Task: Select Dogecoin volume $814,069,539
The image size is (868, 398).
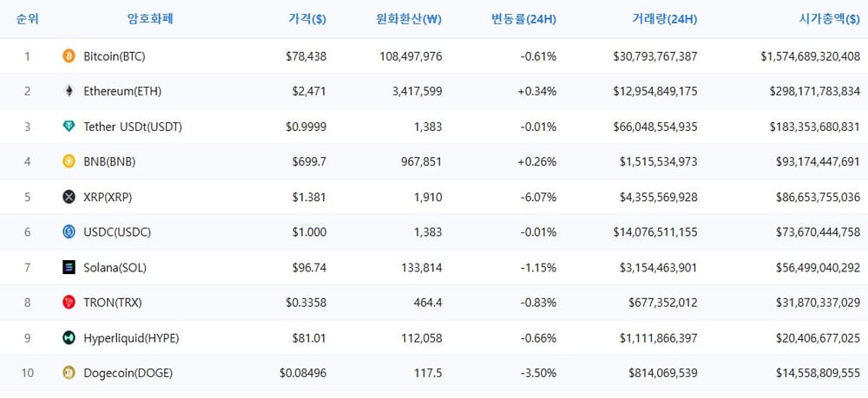Action: (x=663, y=374)
